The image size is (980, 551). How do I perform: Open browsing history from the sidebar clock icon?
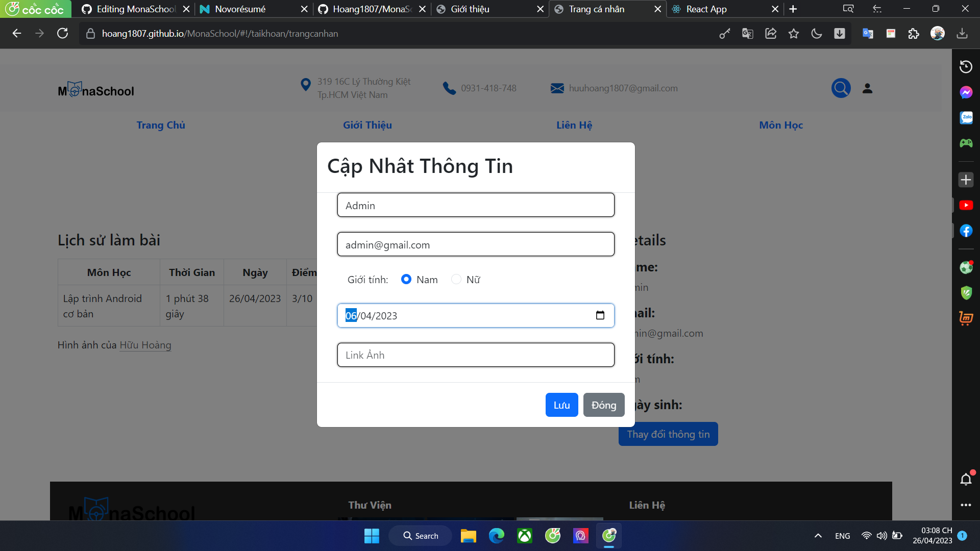(x=966, y=66)
